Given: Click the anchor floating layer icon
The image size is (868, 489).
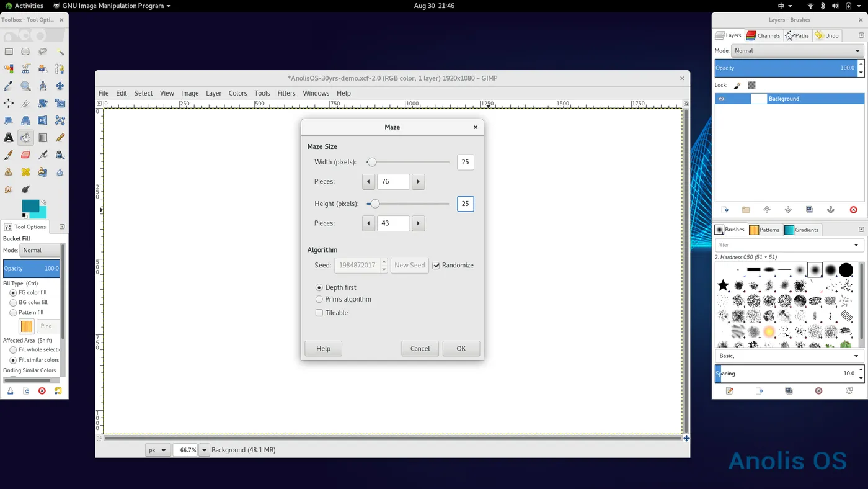Looking at the screenshot, I should (x=831, y=210).
